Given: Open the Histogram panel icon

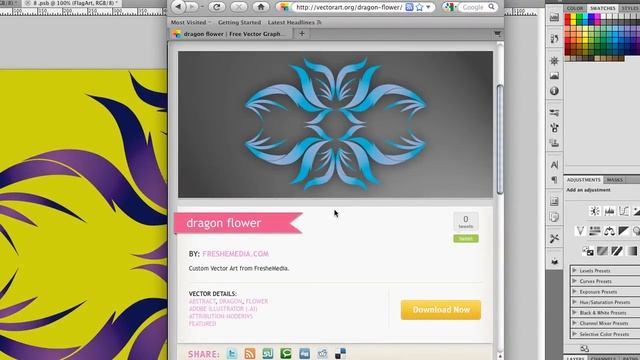Looking at the screenshot, I should (x=554, y=76).
